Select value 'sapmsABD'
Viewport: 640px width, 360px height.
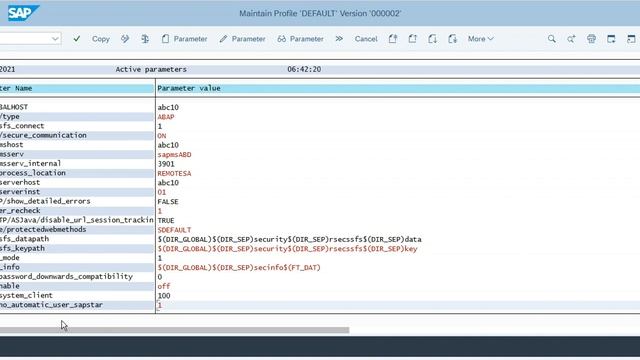tap(174, 155)
